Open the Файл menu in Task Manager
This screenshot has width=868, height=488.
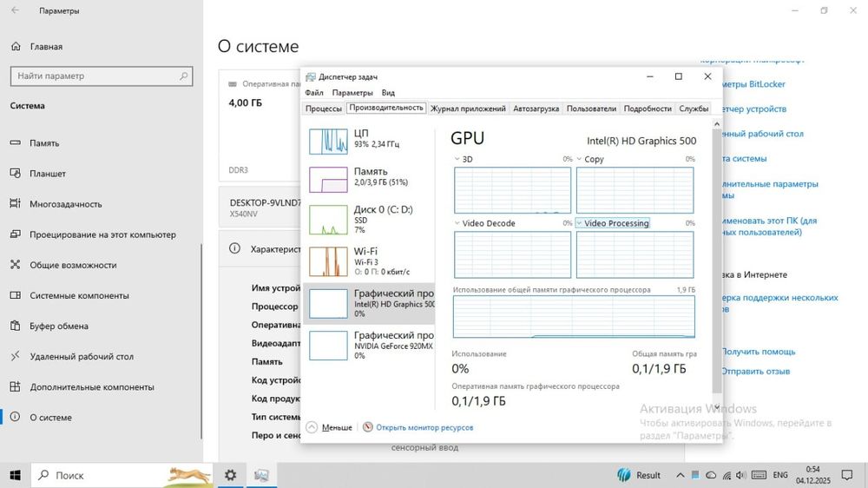coord(314,93)
